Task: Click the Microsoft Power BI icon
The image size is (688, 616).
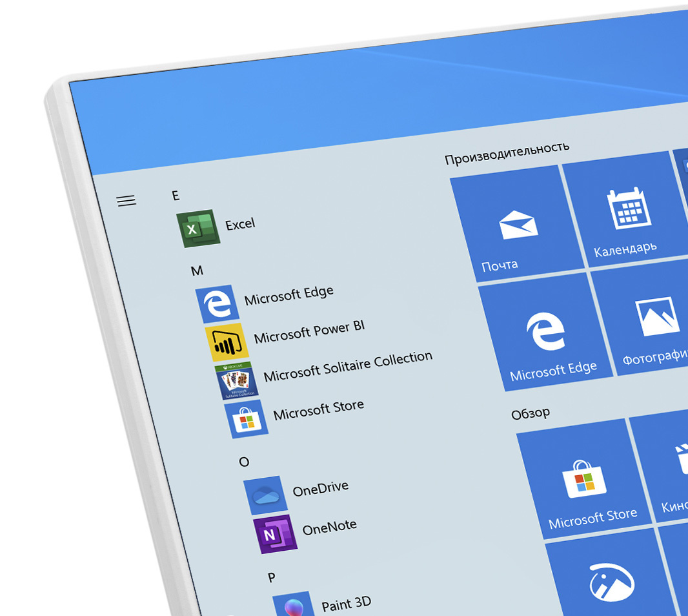Action: (227, 342)
